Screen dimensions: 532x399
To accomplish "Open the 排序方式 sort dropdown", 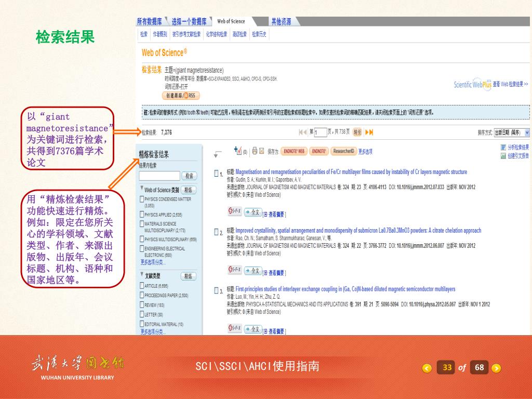I will pyautogui.click(x=511, y=132).
